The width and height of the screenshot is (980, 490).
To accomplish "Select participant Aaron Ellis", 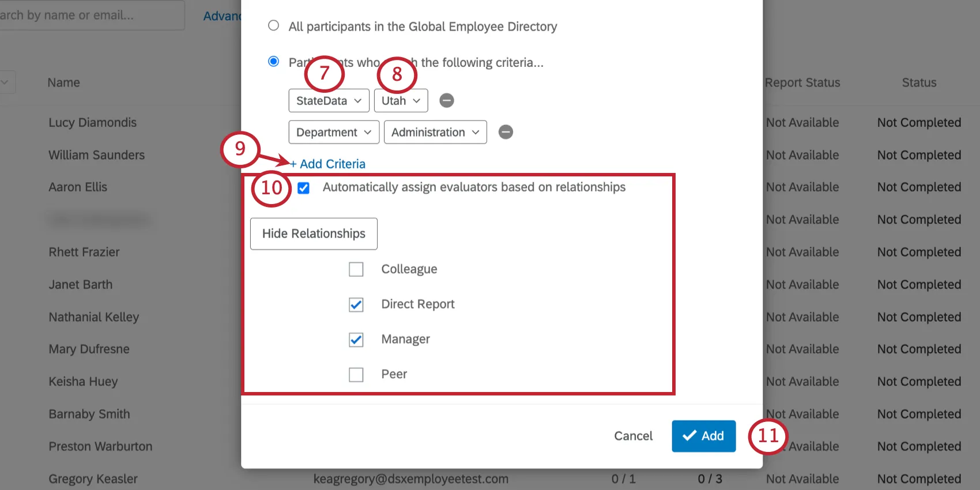I will [78, 187].
